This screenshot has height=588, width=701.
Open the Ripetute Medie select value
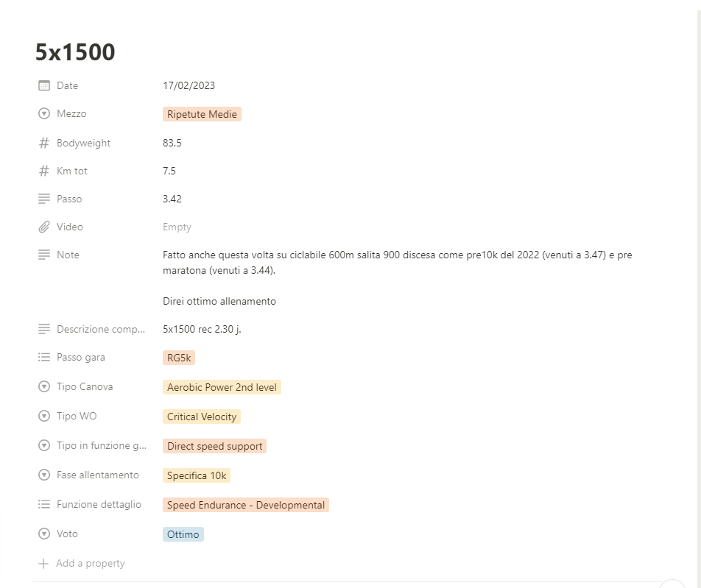[202, 114]
